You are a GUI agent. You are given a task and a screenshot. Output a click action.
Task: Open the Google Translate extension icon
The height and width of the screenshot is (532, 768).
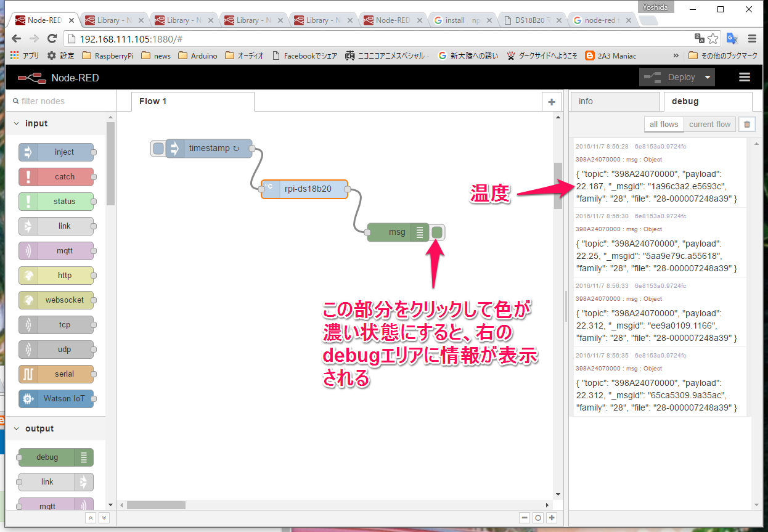(x=732, y=39)
